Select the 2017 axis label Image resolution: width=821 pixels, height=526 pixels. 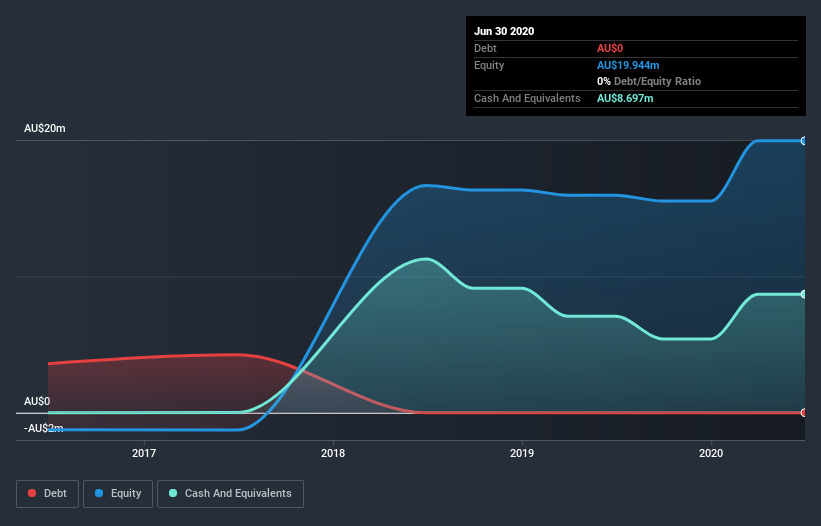point(144,453)
